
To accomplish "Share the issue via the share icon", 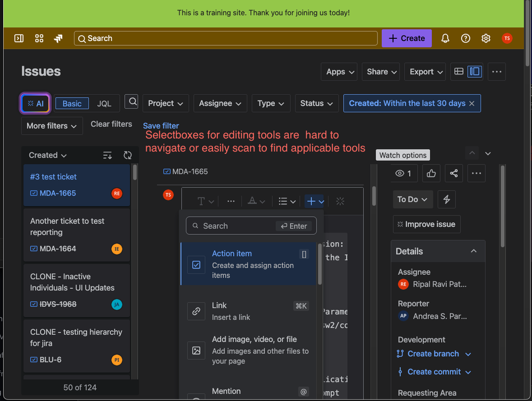I will (x=454, y=173).
